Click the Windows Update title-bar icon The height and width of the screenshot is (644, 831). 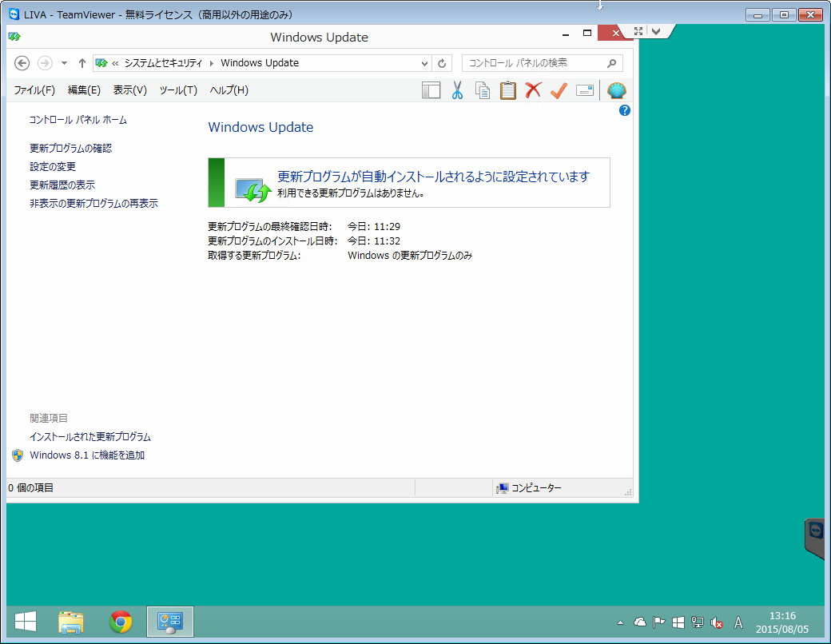[14, 37]
